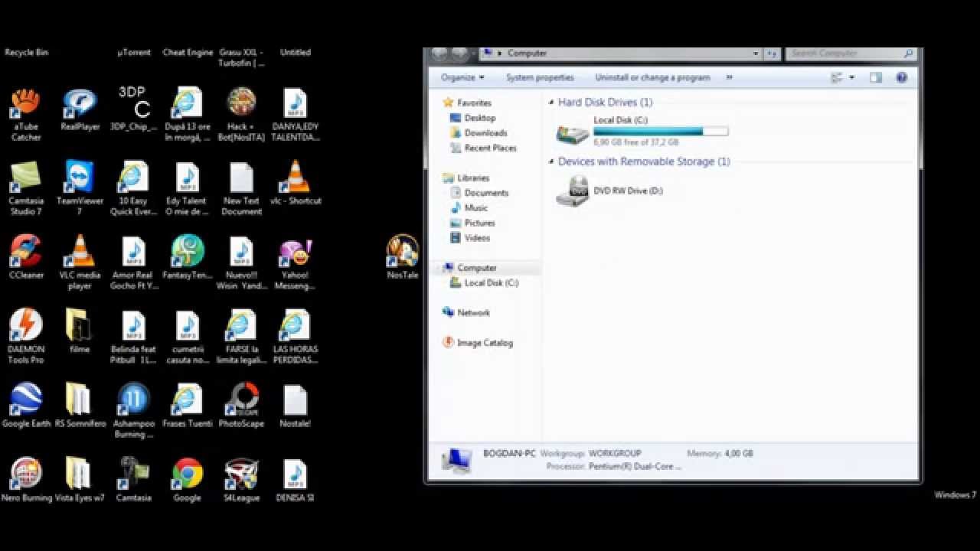The image size is (980, 551).
Task: Open Ashampoo Burning shortcut
Action: tap(133, 411)
